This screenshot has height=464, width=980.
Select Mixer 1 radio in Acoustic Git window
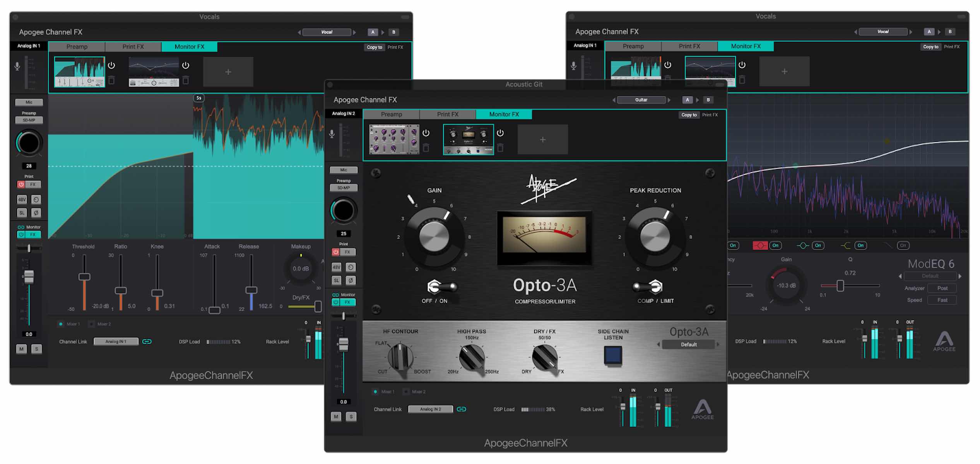coord(375,392)
